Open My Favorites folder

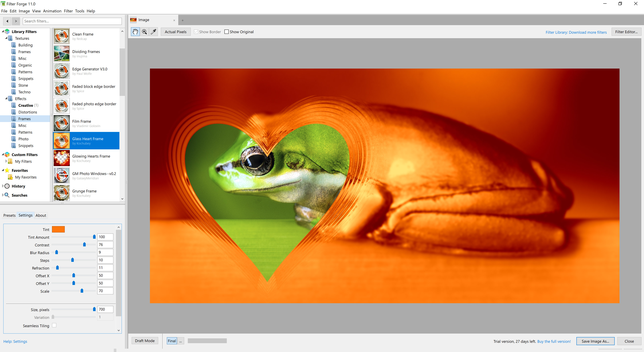point(25,177)
